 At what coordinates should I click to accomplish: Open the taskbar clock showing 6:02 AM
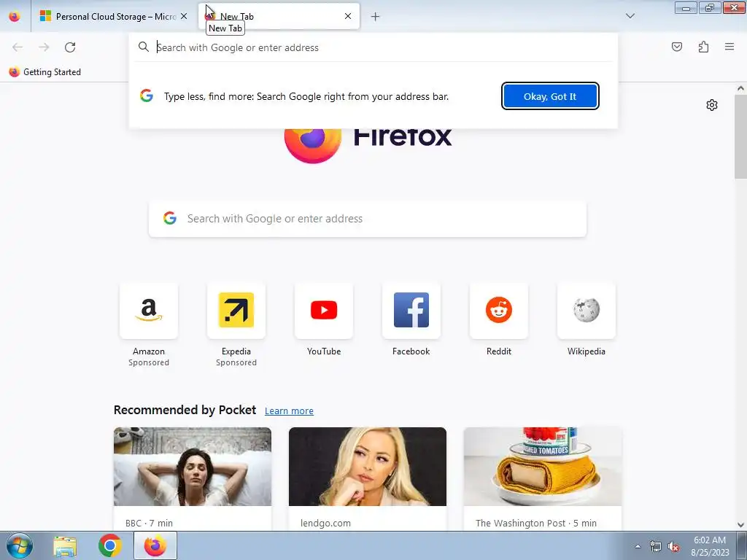point(710,546)
